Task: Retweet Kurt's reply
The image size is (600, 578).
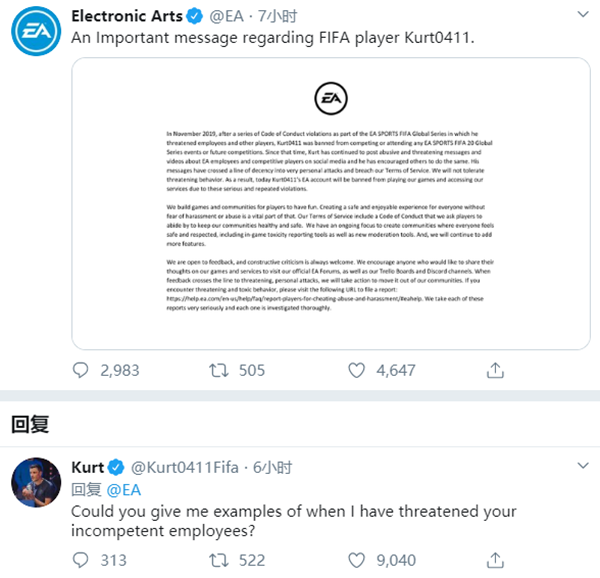Action: coord(217,559)
